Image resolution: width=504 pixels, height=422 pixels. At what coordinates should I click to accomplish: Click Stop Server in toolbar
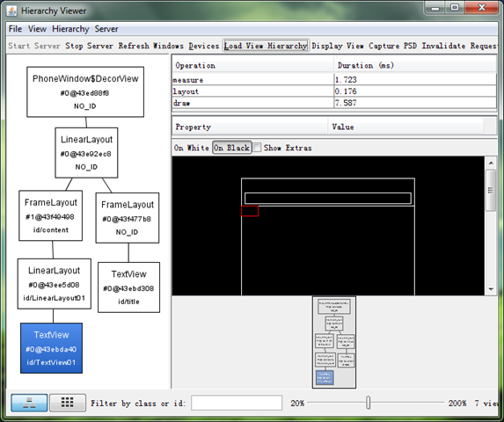(x=89, y=46)
